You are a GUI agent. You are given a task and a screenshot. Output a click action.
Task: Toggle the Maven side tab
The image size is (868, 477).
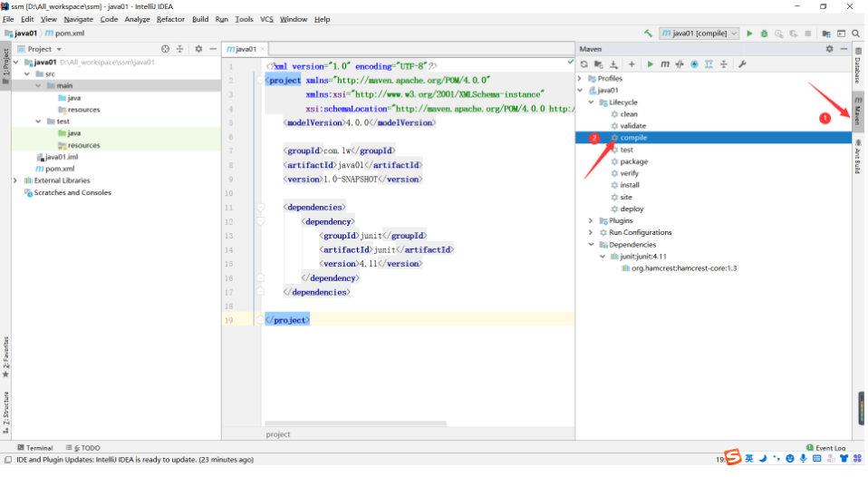tap(858, 111)
